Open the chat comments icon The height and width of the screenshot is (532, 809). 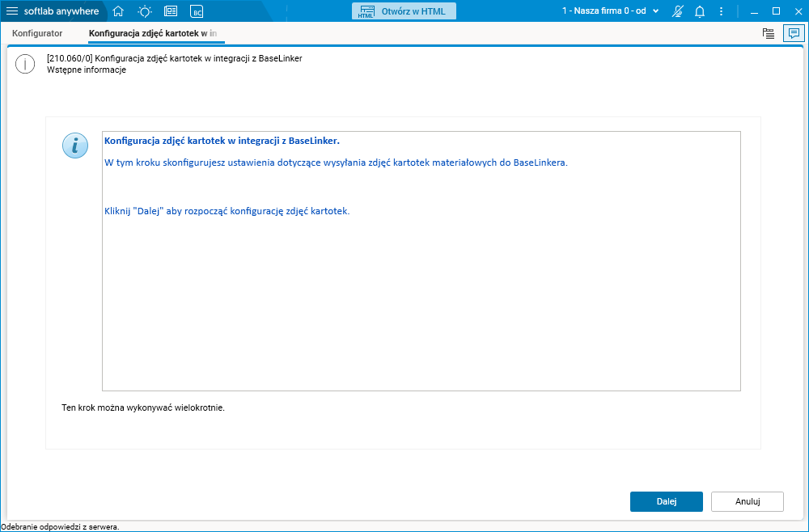(x=794, y=33)
